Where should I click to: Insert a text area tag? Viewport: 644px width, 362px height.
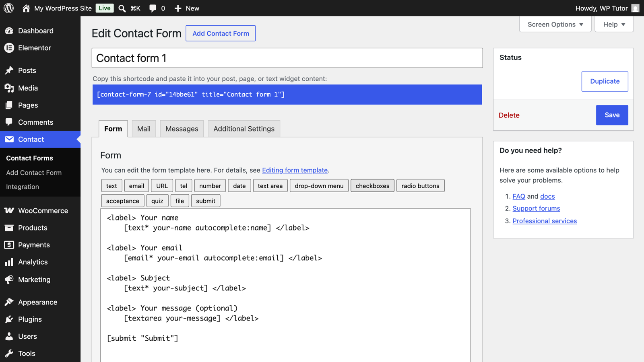coord(270,186)
